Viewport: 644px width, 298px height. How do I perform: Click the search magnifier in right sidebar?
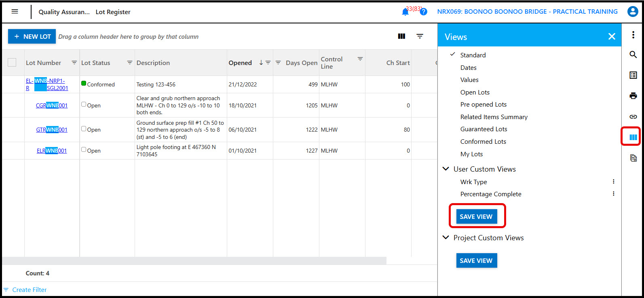(x=633, y=55)
